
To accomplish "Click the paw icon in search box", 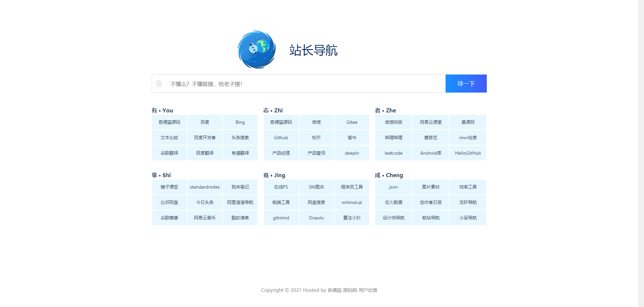I will tap(159, 84).
